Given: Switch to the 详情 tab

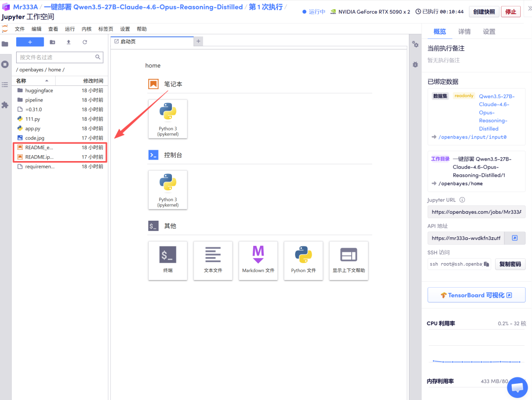Looking at the screenshot, I should [465, 32].
